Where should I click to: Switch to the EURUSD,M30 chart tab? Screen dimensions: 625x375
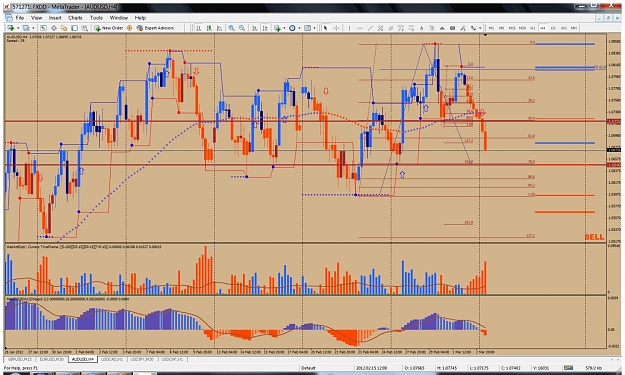52,359
